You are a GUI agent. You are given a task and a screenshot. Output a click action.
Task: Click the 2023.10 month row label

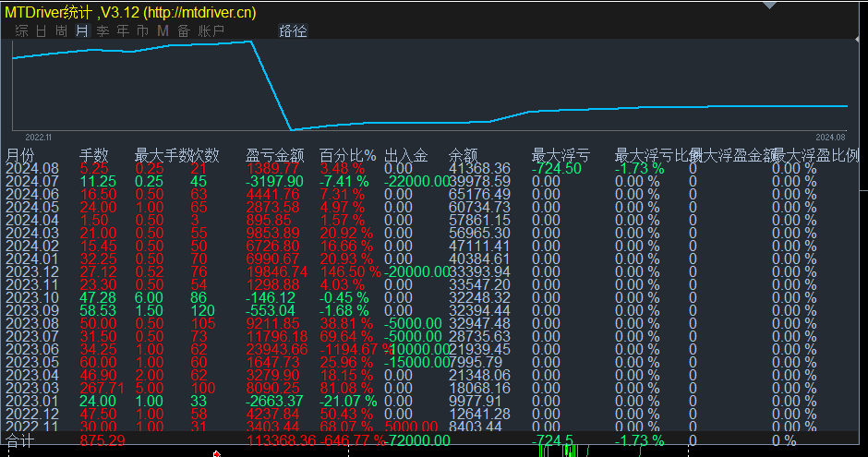click(32, 298)
